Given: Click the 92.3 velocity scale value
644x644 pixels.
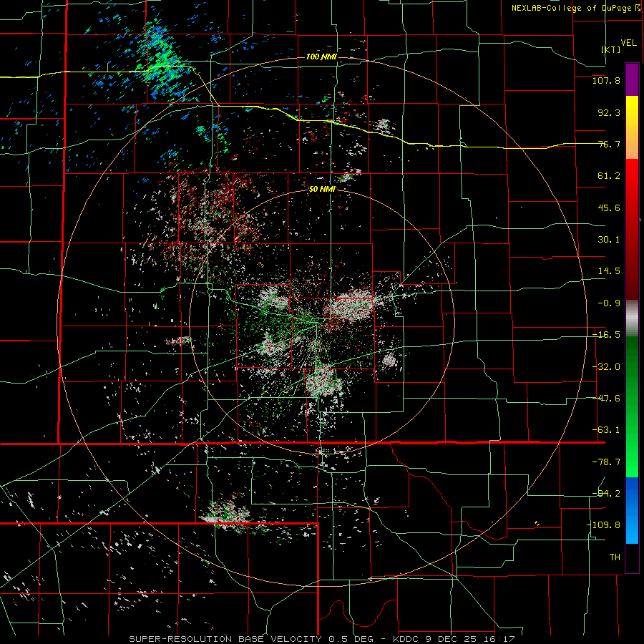Looking at the screenshot, I should click(609, 112).
